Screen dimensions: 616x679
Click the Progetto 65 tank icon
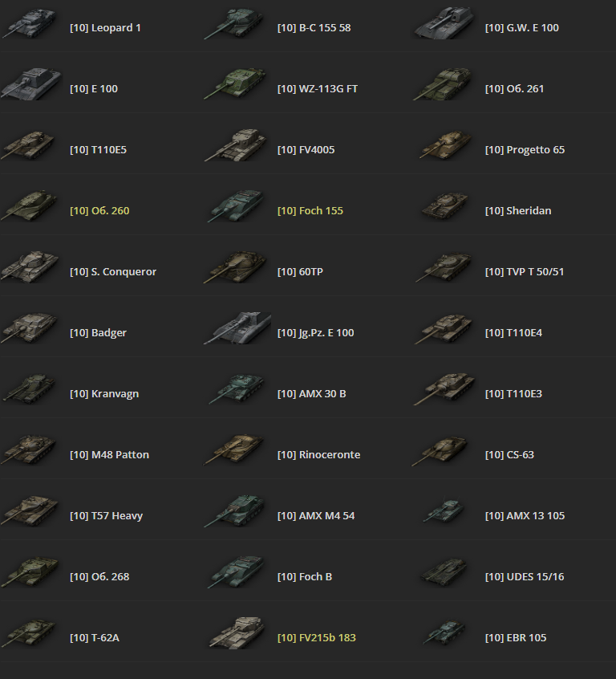[x=445, y=146]
